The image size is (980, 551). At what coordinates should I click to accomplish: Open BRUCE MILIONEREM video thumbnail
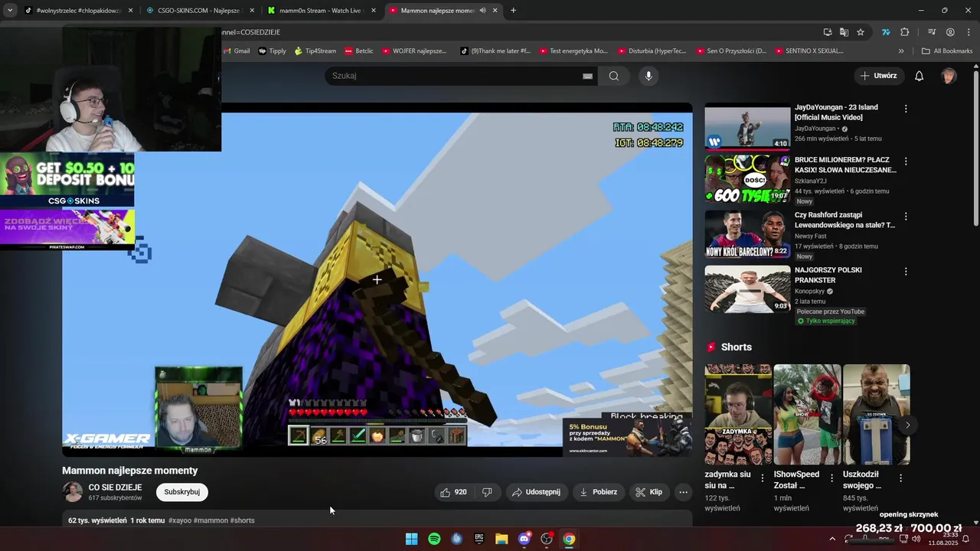tap(747, 180)
